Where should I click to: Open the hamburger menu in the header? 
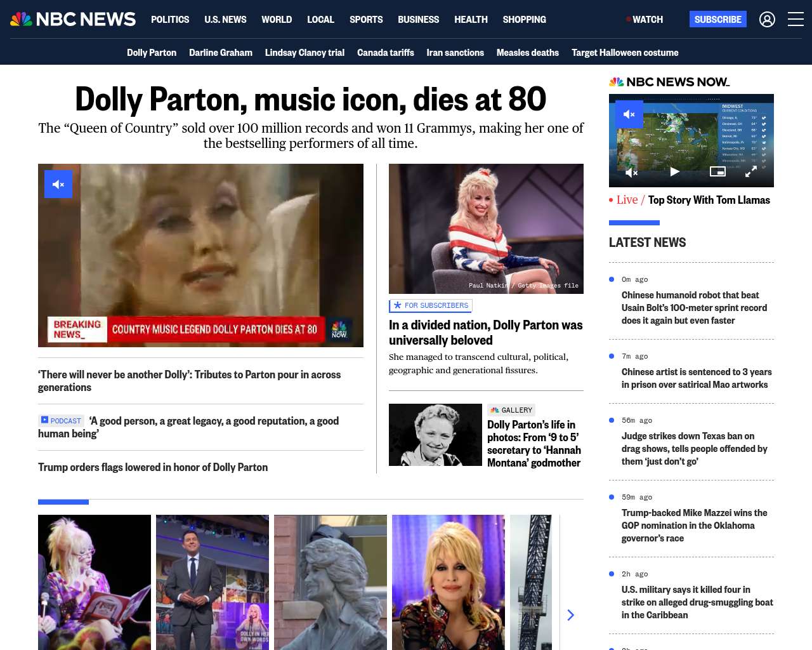click(x=796, y=20)
